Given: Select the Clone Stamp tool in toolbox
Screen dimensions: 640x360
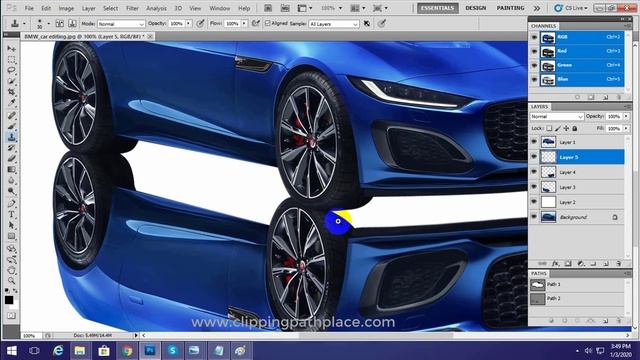Looking at the screenshot, I should [x=11, y=137].
